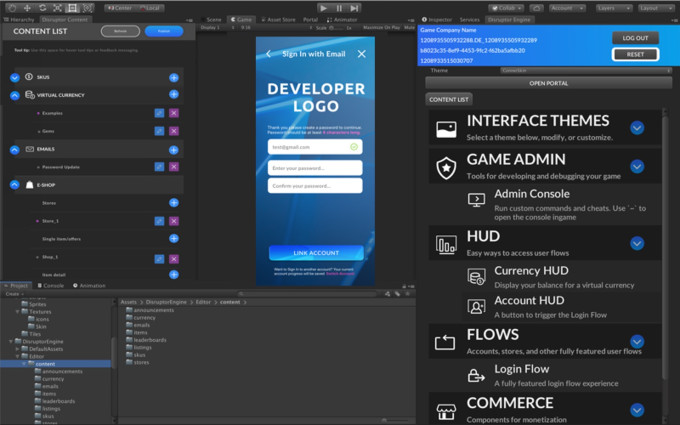Click the back arrow on sign-in screen

coord(269,54)
